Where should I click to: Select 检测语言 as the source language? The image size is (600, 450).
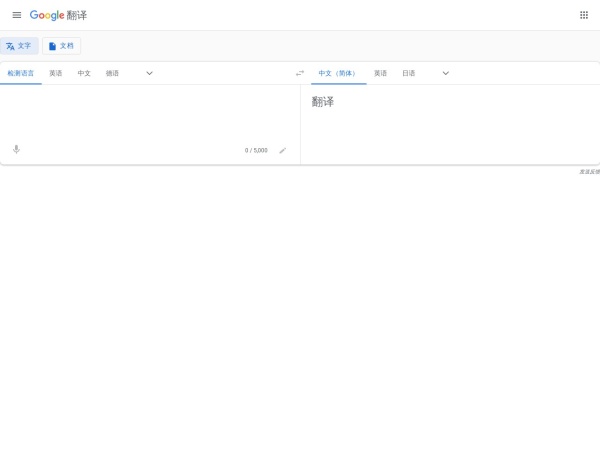pyautogui.click(x=21, y=73)
